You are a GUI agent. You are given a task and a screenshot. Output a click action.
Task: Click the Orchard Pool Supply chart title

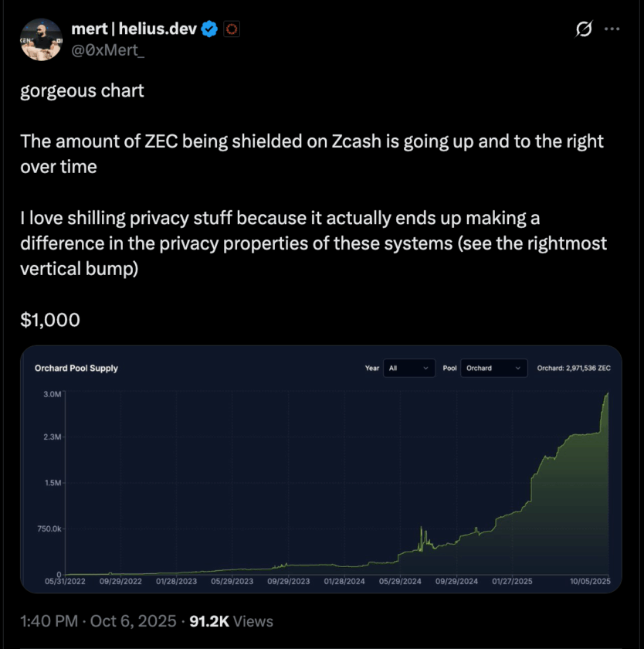click(76, 369)
